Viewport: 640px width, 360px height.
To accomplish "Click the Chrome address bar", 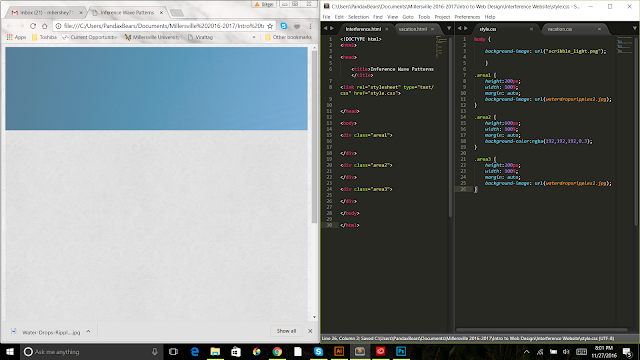I will tap(163, 26).
